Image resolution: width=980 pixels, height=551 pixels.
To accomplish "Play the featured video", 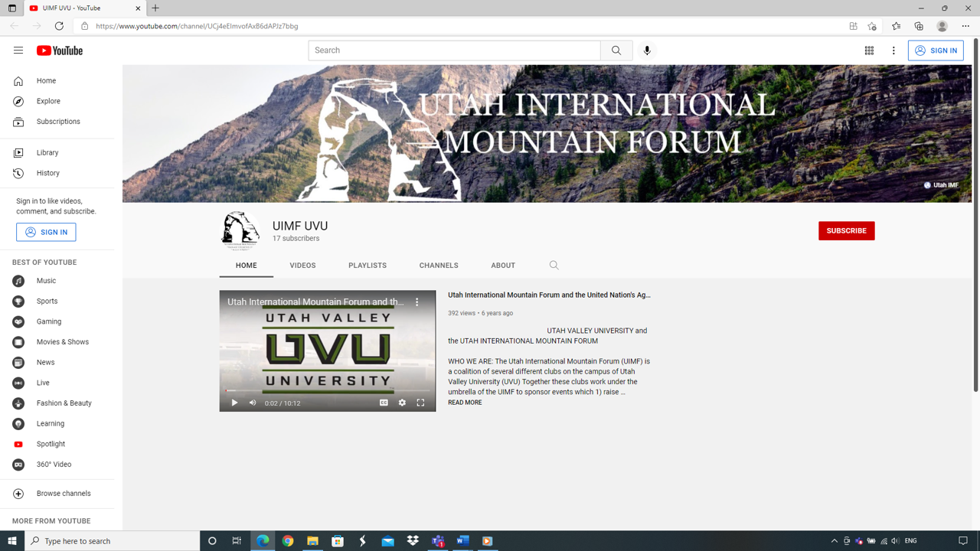I will (x=234, y=403).
